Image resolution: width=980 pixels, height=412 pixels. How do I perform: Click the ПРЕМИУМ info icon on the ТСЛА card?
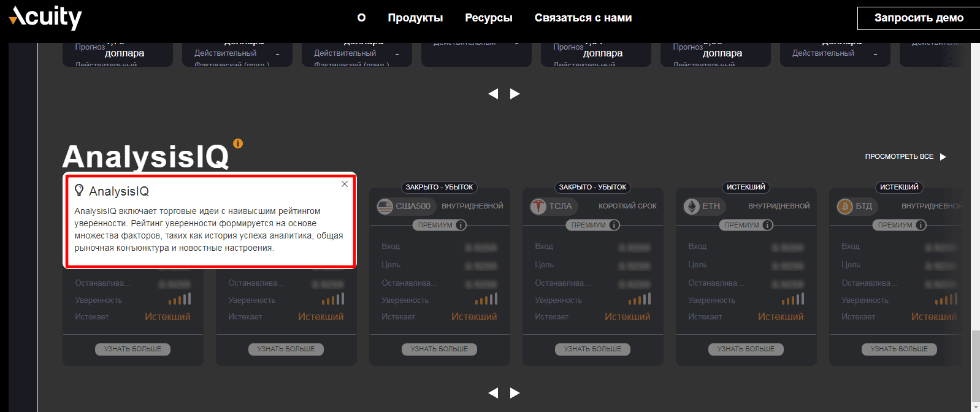pos(614,225)
